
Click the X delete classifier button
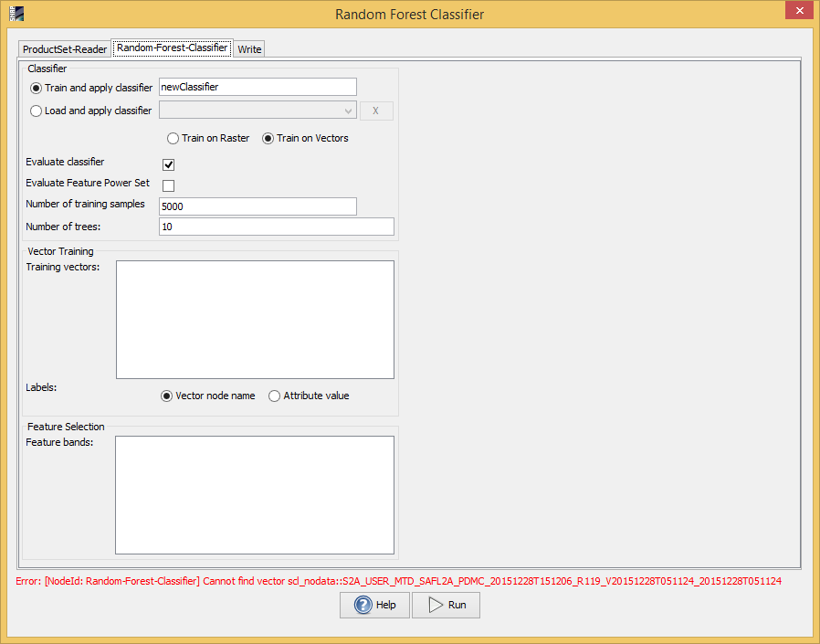376,111
